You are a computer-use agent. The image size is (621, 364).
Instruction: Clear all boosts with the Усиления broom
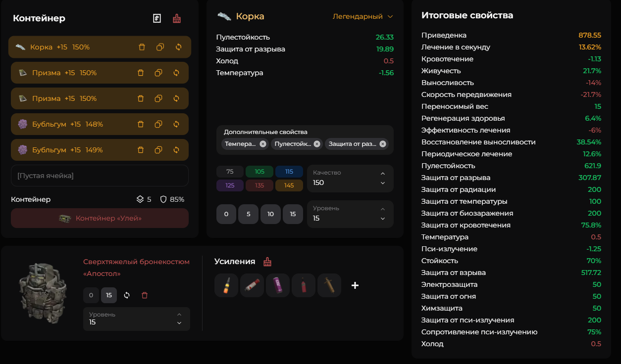(267, 262)
